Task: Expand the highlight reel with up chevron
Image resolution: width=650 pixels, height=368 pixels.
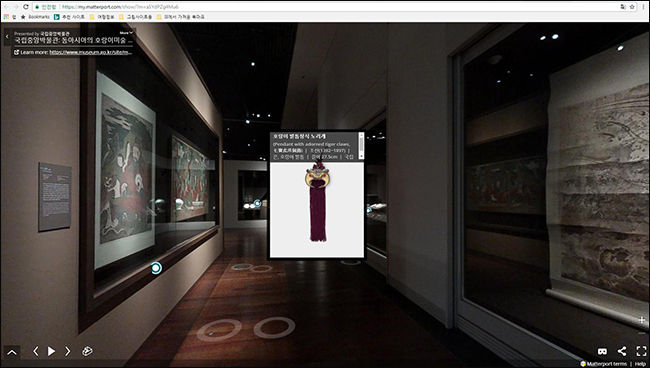Action: pyautogui.click(x=12, y=353)
